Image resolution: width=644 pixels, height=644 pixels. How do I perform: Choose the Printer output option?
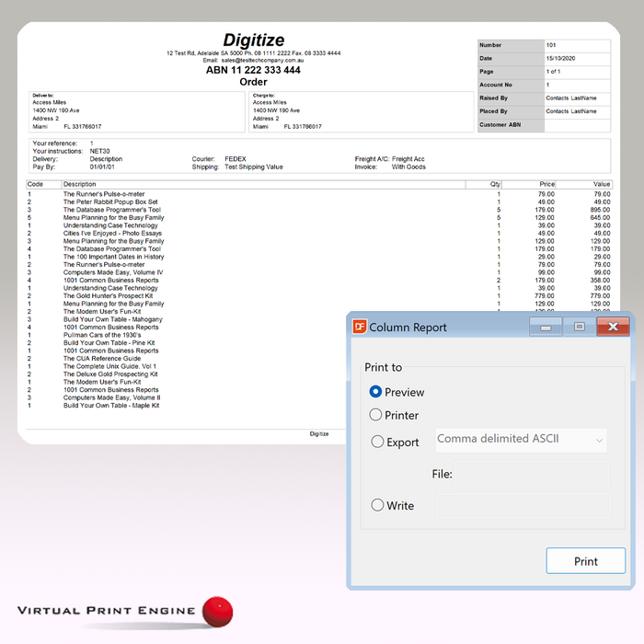click(x=377, y=415)
